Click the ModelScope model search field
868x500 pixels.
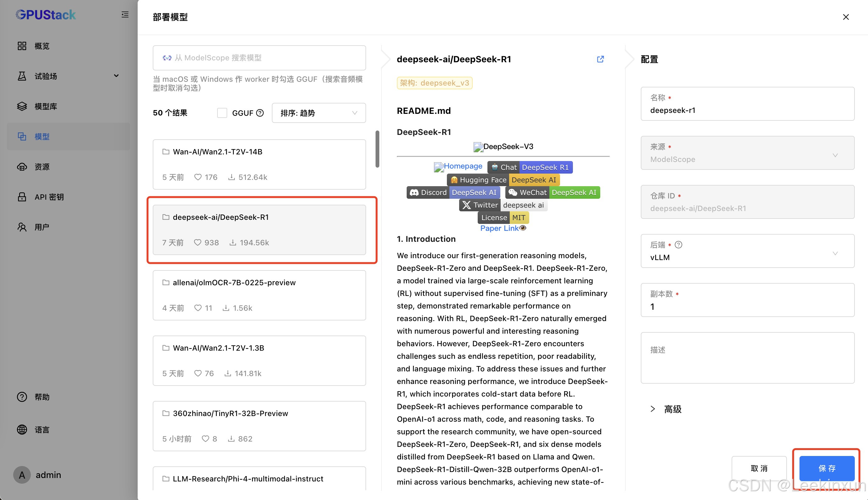click(259, 58)
